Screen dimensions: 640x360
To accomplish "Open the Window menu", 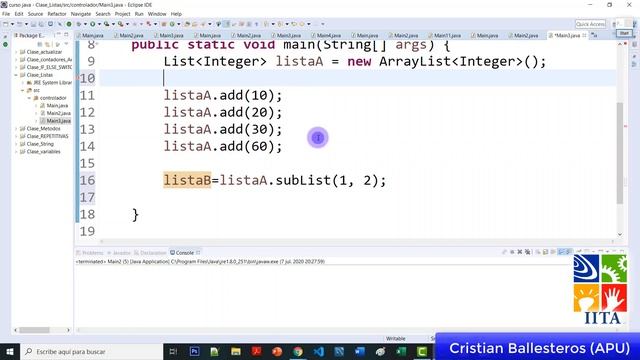I will click(x=157, y=14).
